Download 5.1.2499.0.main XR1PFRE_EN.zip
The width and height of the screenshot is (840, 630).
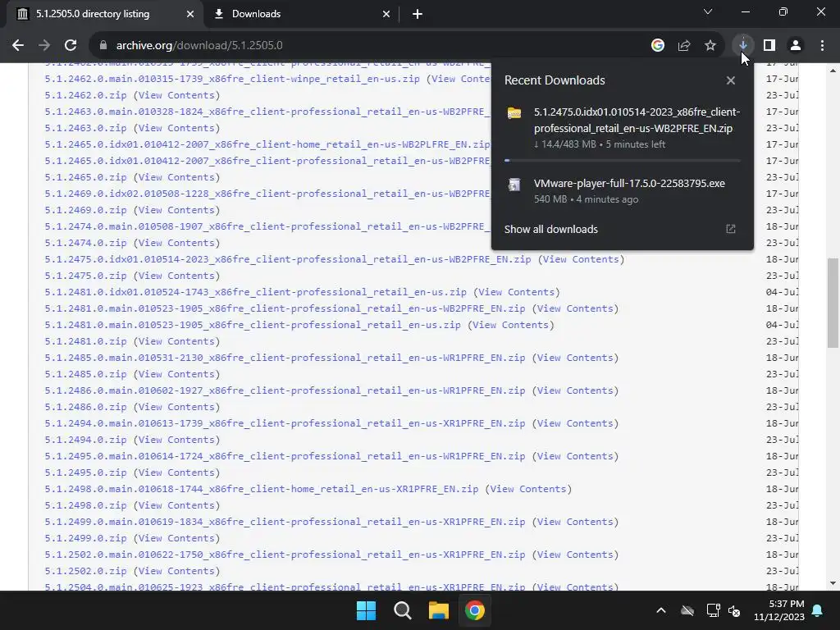coord(285,522)
